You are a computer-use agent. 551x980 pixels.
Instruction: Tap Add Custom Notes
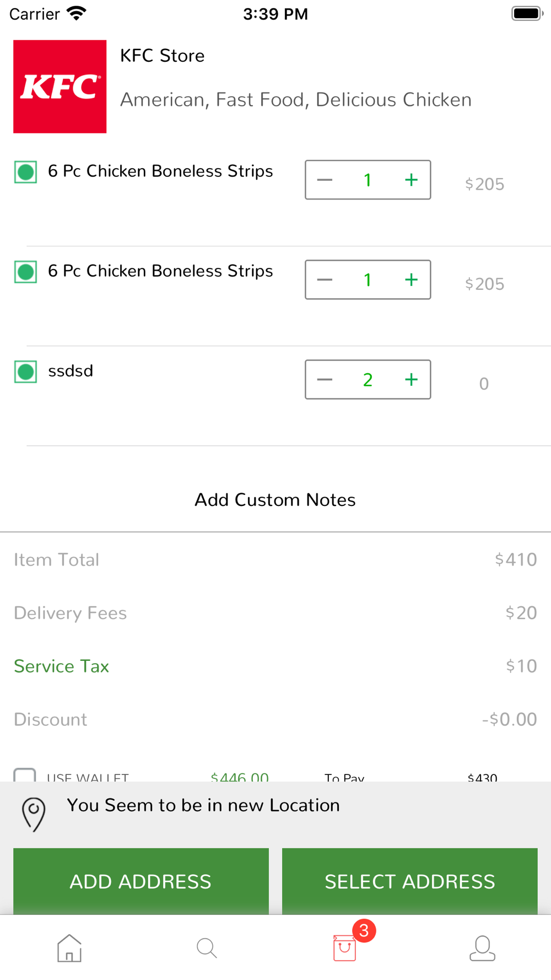coord(275,500)
